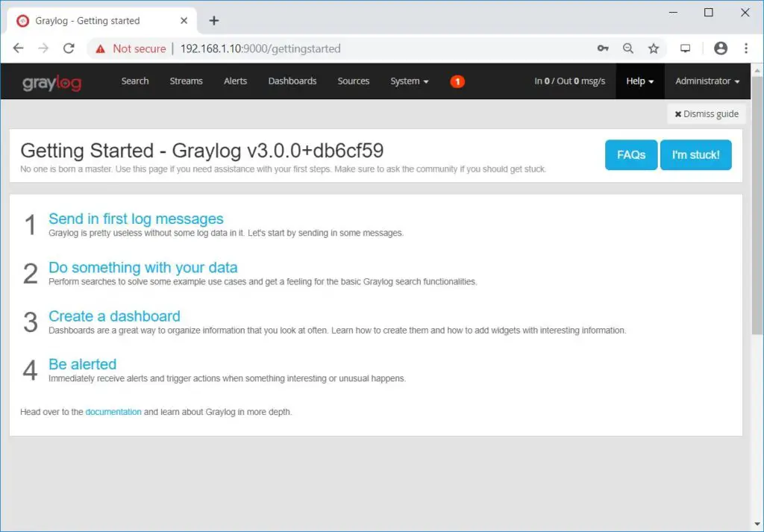This screenshot has width=764, height=532.
Task: Open the Search page
Action: [135, 81]
